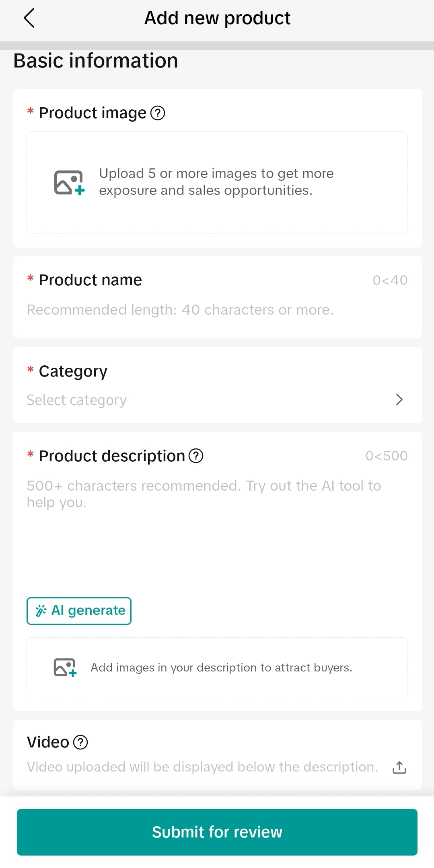Tap the Video upload description row
The height and width of the screenshot is (868, 434).
pyautogui.click(x=202, y=767)
